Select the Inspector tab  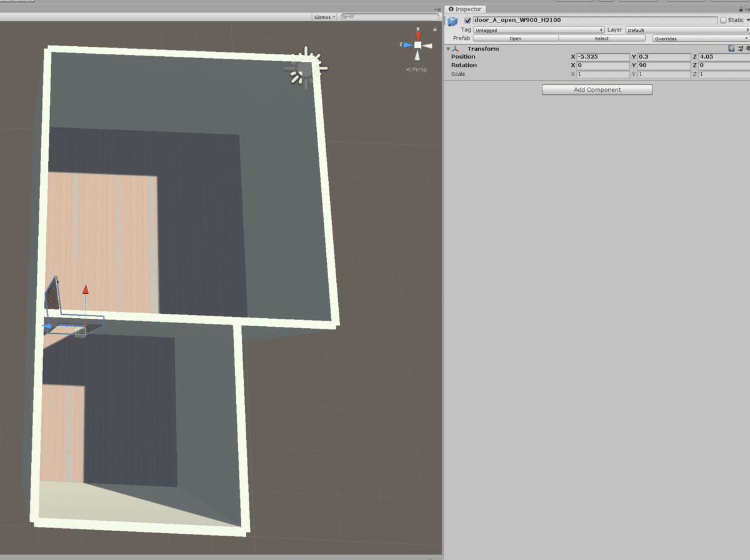[466, 9]
